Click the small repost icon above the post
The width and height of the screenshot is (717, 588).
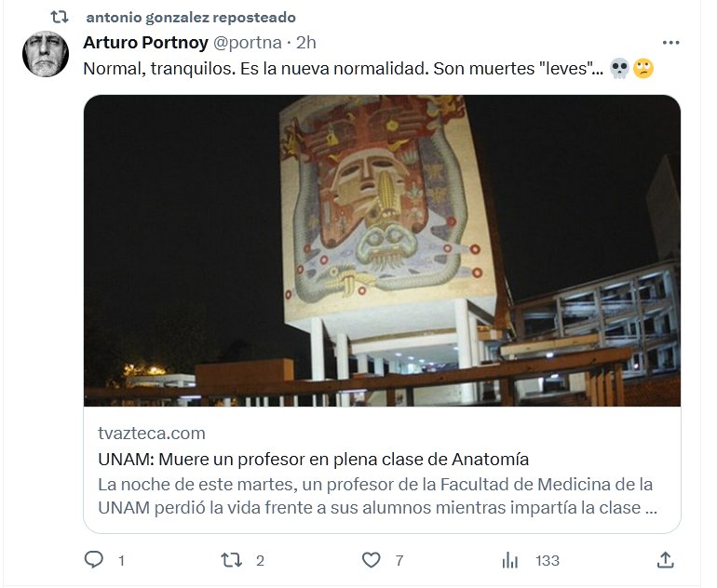[59, 17]
